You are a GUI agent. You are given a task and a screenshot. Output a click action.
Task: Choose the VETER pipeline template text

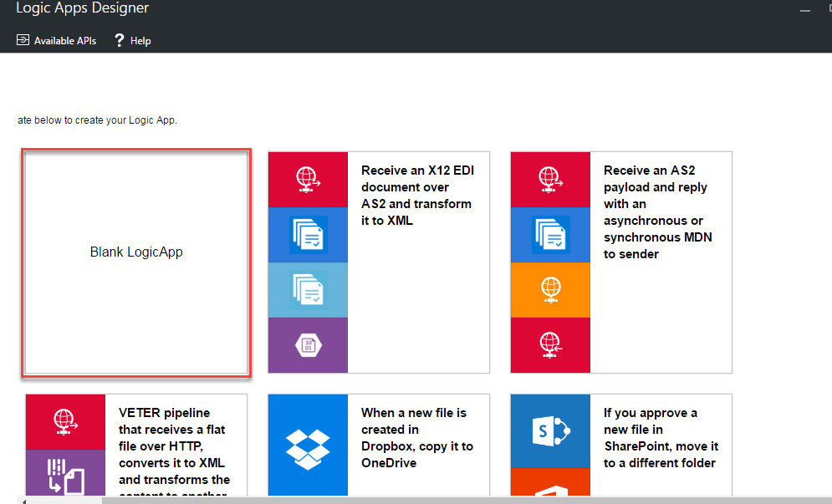[174, 450]
